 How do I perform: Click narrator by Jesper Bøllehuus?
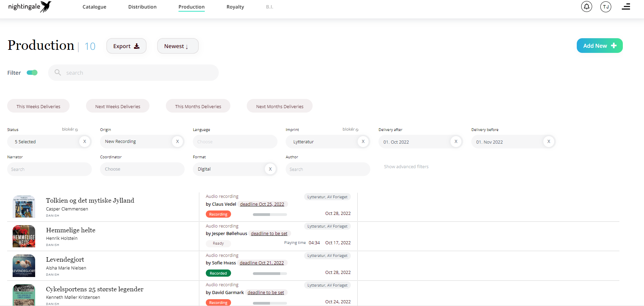click(x=226, y=233)
